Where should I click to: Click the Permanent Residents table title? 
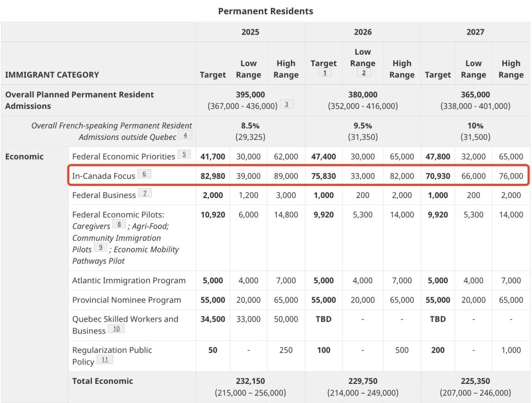point(266,11)
